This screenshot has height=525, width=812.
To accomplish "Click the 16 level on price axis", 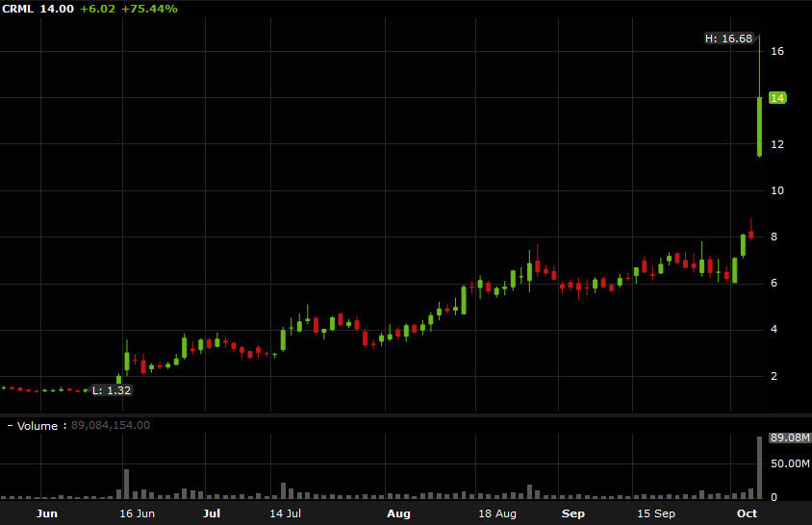I will (x=776, y=51).
